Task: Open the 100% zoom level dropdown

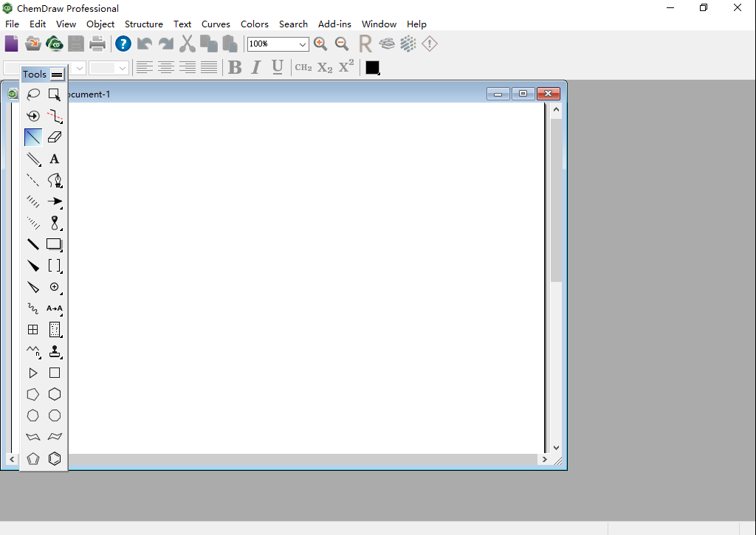Action: coord(302,45)
